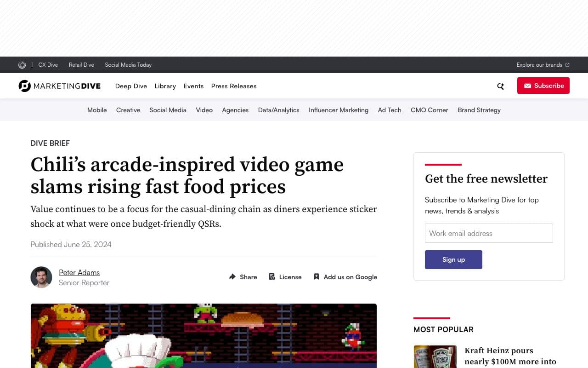Screen dimensions: 588x368
Task: Click the Add us on Google bookmark icon
Action: tap(317, 276)
